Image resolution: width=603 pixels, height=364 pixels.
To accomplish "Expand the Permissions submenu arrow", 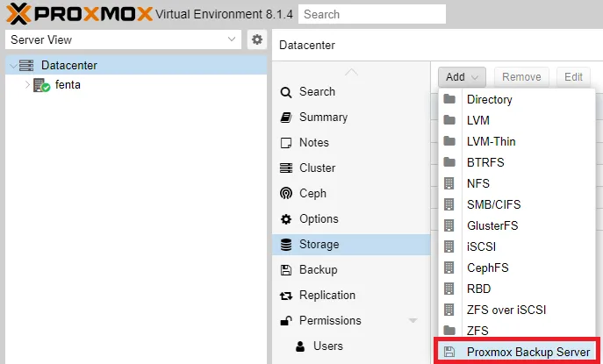I will [413, 320].
